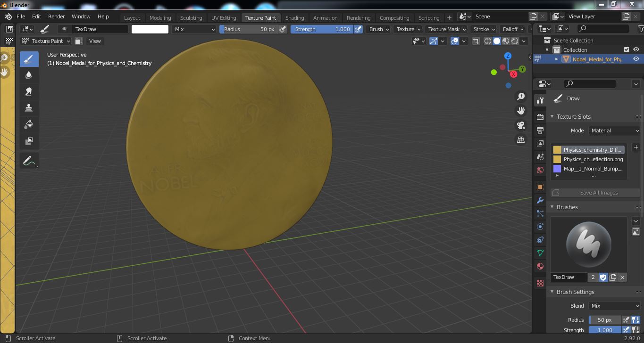This screenshot has height=343, width=644.
Task: Switch to the Shading workspace tab
Action: tap(295, 18)
